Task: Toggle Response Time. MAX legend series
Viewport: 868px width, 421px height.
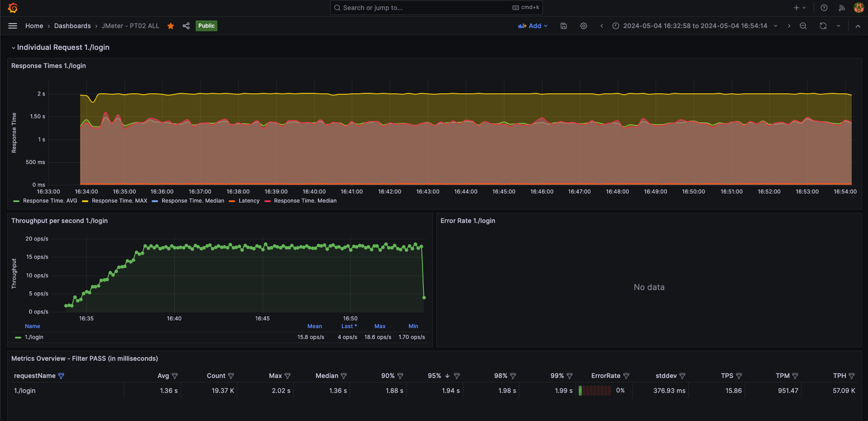Action: click(x=119, y=201)
